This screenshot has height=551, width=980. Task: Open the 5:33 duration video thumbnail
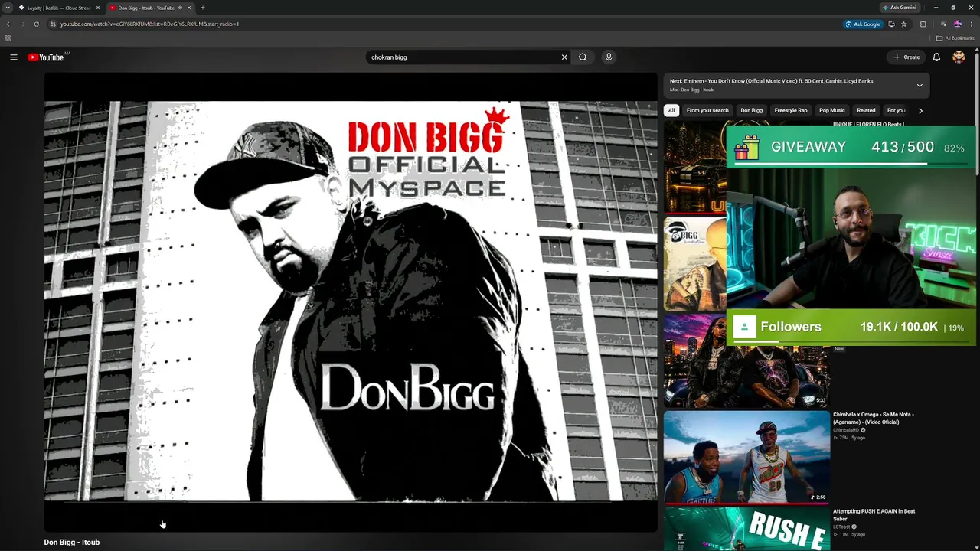point(746,360)
